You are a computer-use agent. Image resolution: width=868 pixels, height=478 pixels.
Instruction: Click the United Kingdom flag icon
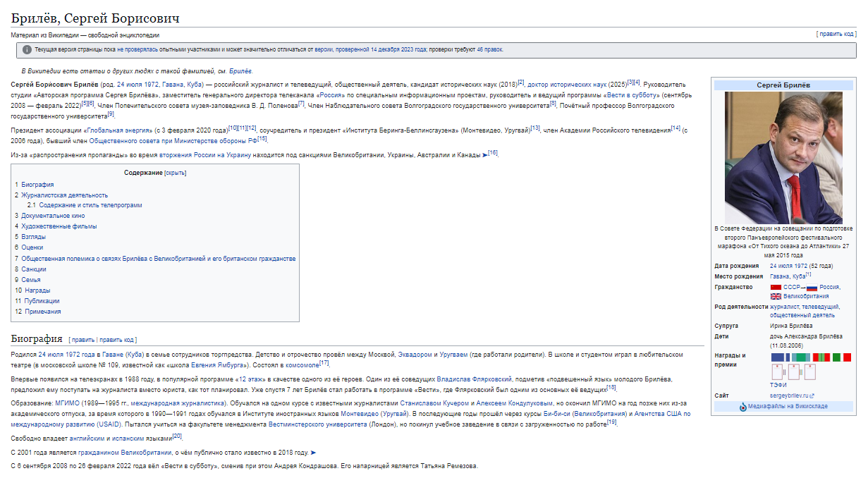click(776, 297)
